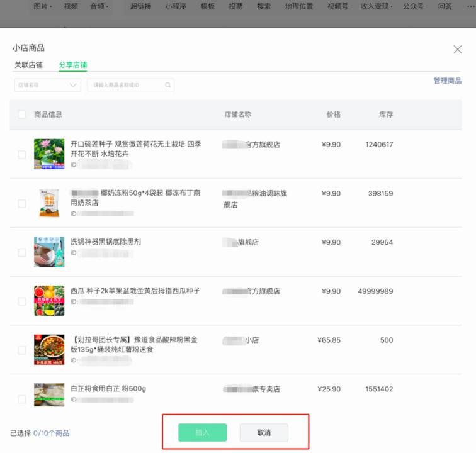Close the 小店商品 dialog with X
The height and width of the screenshot is (453, 476).
458,49
